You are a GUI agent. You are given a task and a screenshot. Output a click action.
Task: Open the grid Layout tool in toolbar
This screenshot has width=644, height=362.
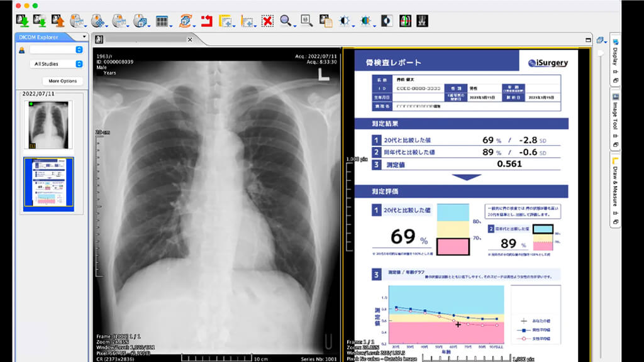click(162, 21)
